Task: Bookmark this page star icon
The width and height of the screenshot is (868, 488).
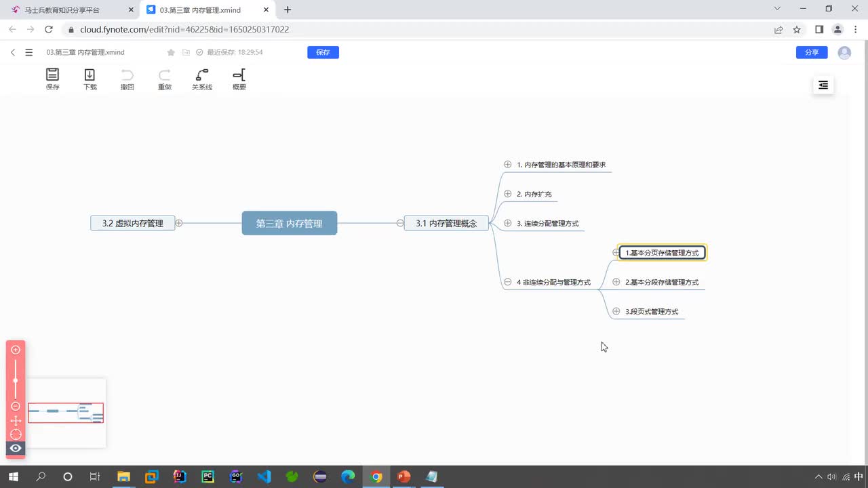Action: 797,30
